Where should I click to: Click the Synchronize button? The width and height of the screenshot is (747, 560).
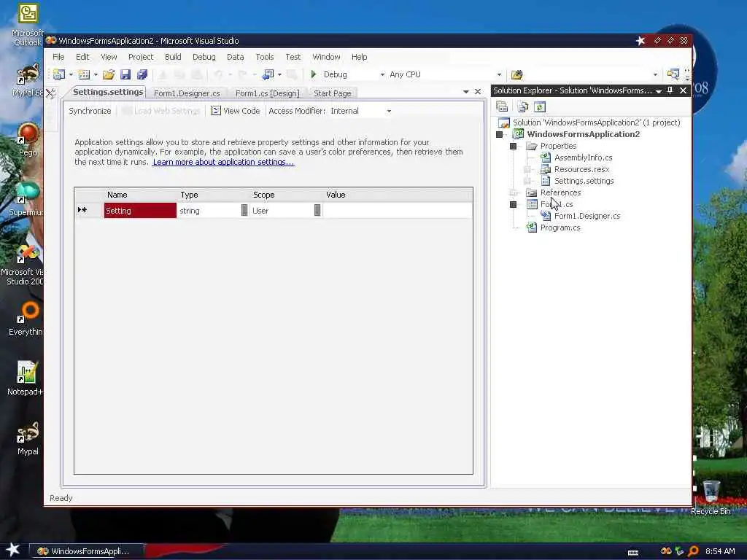[90, 111]
